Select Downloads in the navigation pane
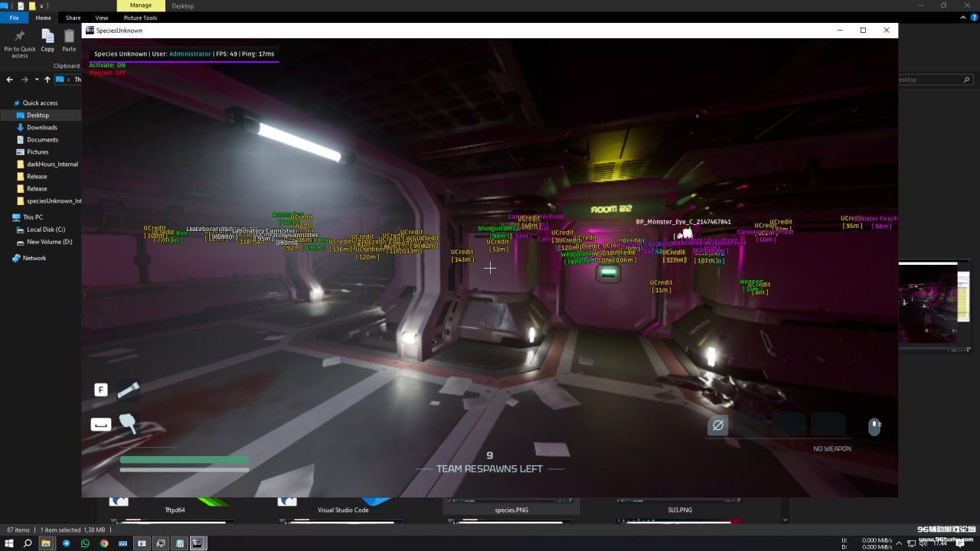Image resolution: width=980 pixels, height=551 pixels. coord(41,127)
